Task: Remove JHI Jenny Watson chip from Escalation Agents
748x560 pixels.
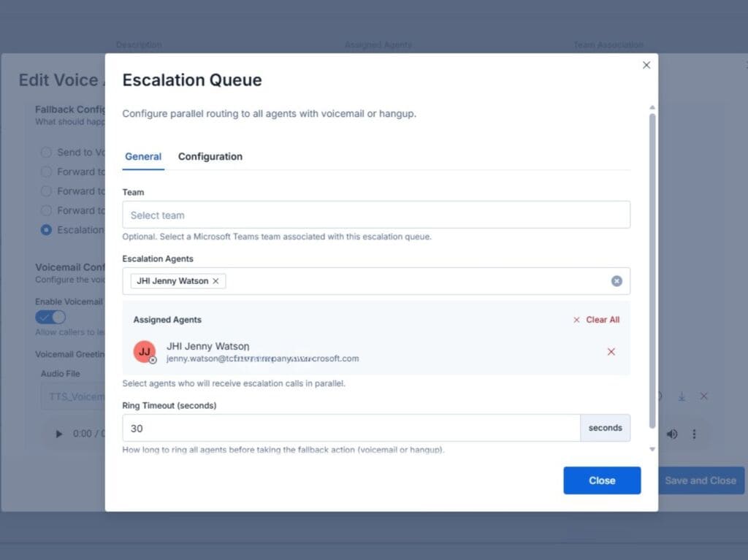Action: pyautogui.click(x=215, y=281)
